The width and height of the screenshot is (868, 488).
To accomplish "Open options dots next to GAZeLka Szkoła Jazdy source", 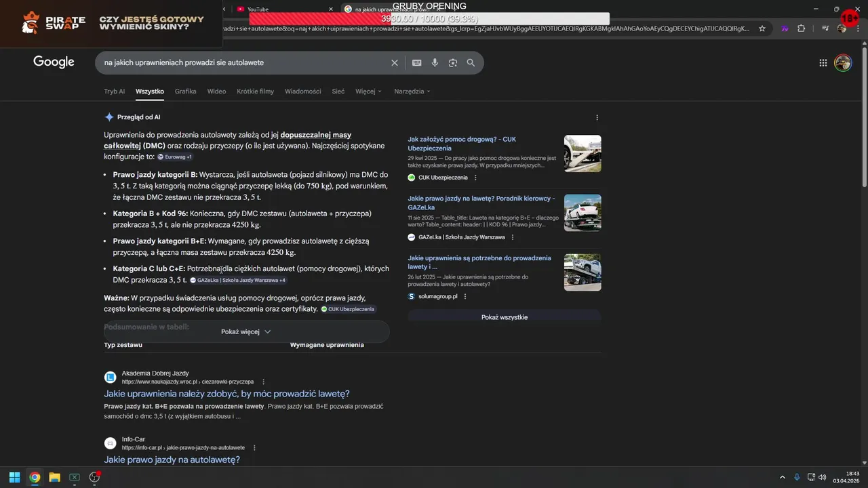I will [513, 237].
